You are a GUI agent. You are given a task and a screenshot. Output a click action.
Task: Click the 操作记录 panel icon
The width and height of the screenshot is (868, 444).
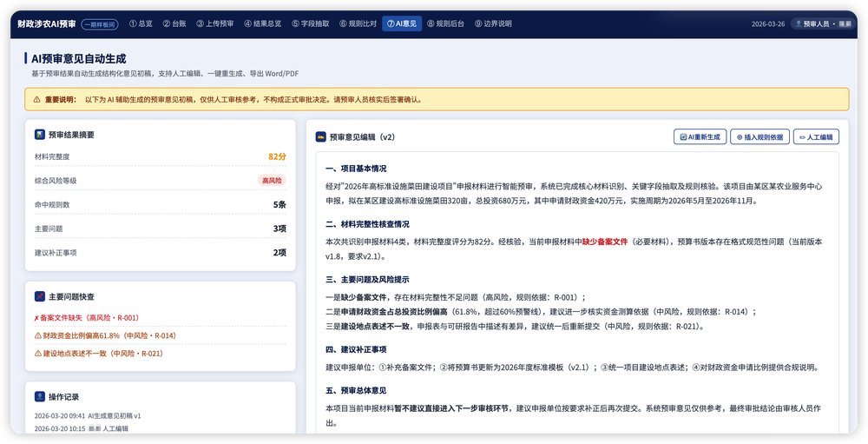39,397
